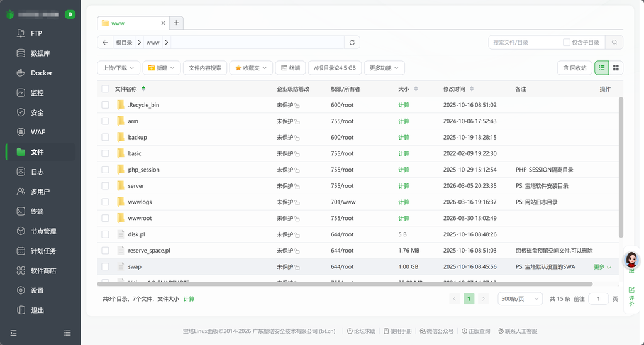Close the www tab
Viewport: 644px width, 345px height.
[x=164, y=23]
